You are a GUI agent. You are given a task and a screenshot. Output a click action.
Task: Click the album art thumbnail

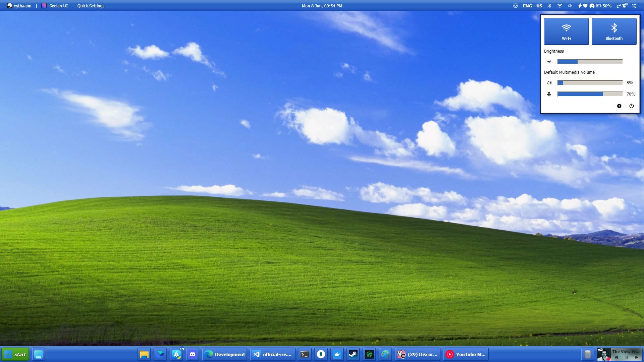[604, 354]
